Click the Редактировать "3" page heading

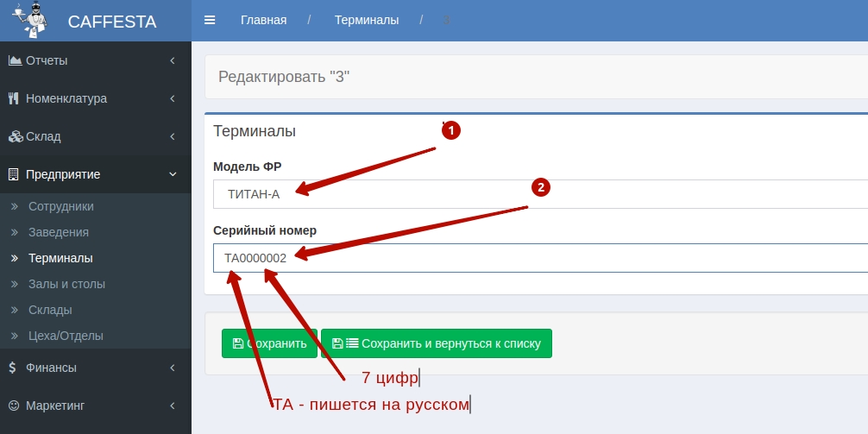(284, 77)
